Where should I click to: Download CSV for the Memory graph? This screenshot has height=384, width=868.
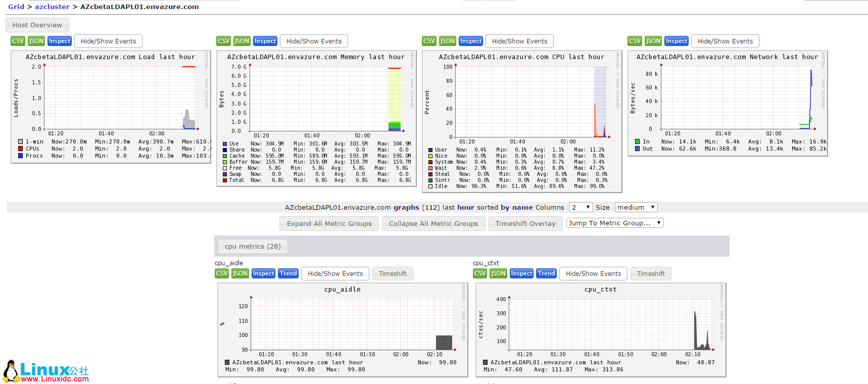coord(223,41)
